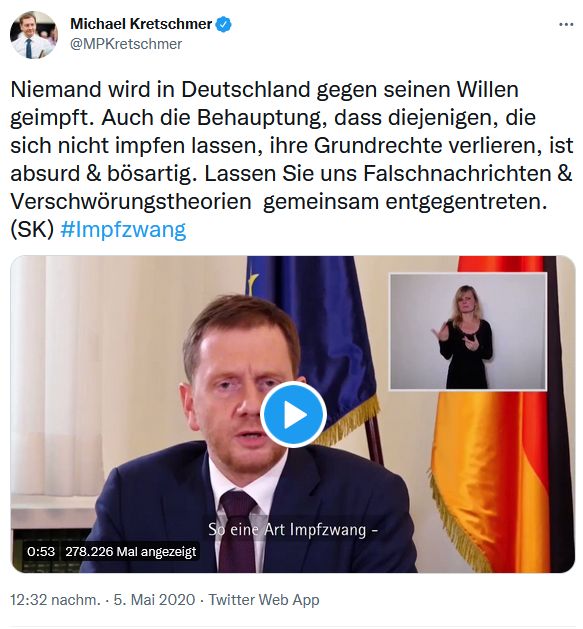Click the blue verified checkmark badge
Viewport: 583px width, 629px height.
tap(223, 24)
